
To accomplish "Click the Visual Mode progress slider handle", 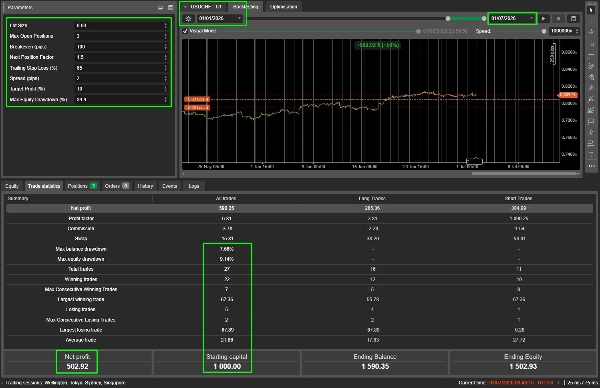I will [418, 31].
